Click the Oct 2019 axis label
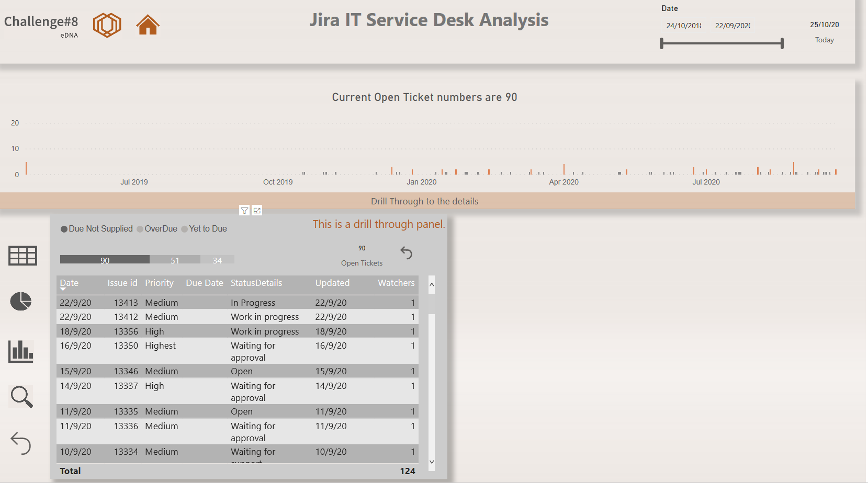Viewport: 868px width, 483px height. click(x=278, y=182)
